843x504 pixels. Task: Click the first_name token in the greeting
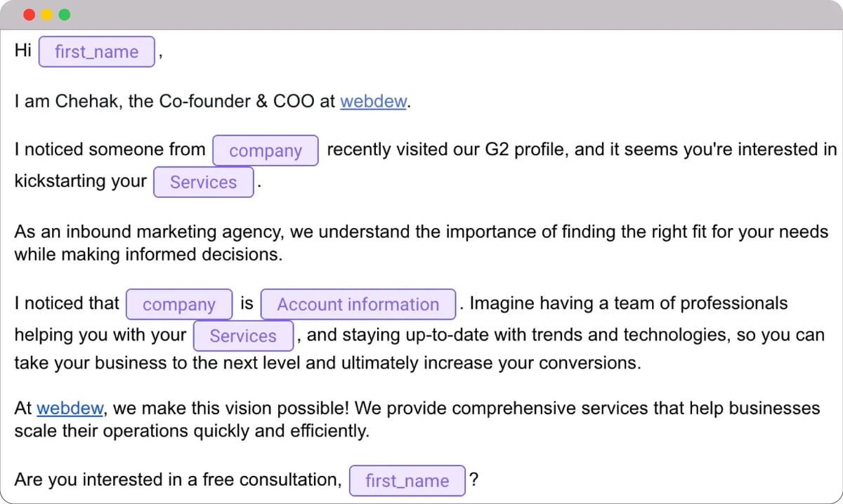(96, 52)
